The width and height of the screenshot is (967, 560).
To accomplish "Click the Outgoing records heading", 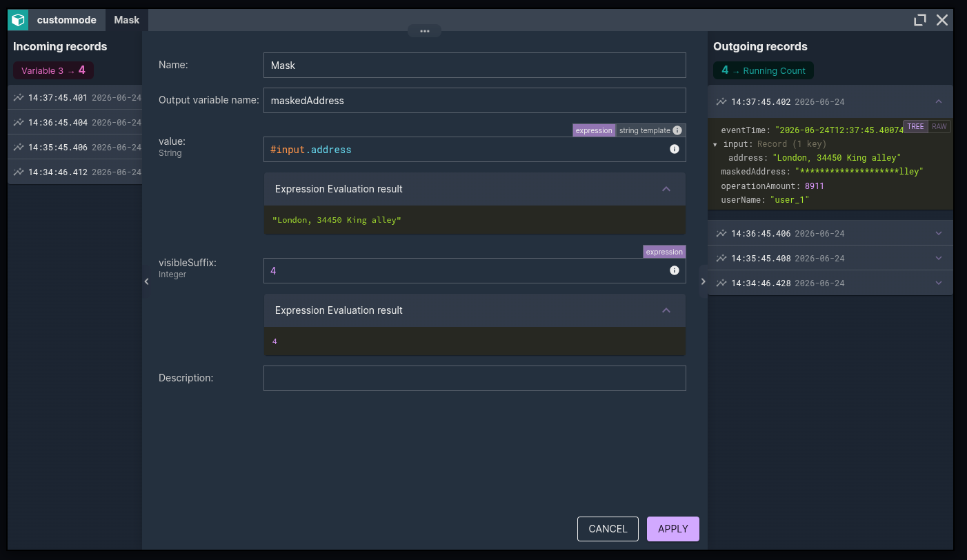I will pos(760,47).
